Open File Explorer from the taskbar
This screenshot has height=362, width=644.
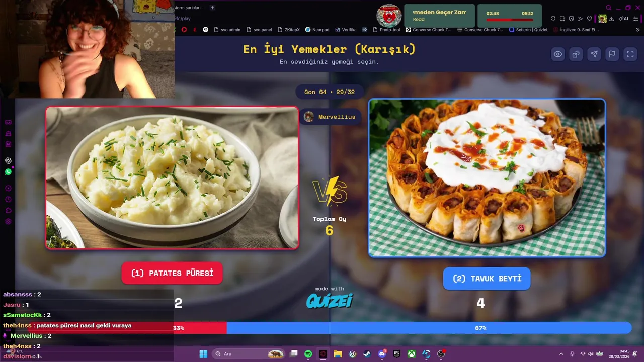(x=338, y=354)
